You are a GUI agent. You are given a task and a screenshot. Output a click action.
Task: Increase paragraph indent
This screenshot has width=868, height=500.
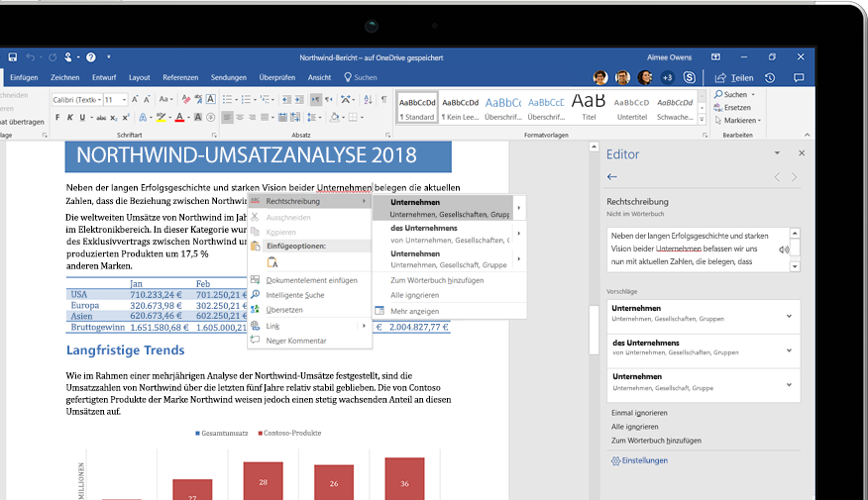tap(299, 100)
